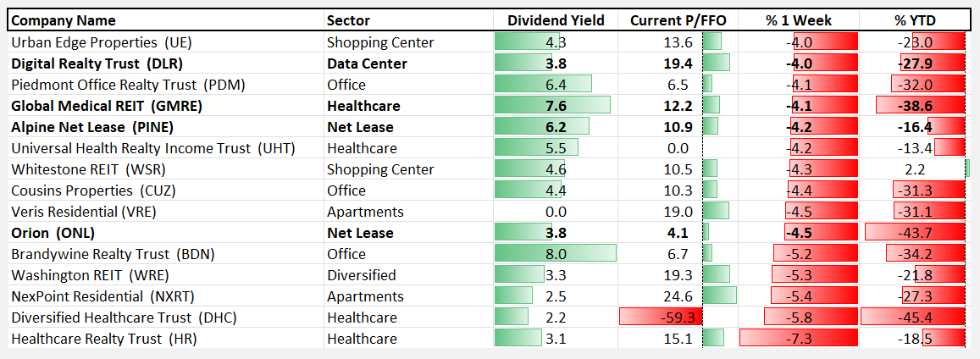This screenshot has height=359, width=980.
Task: Click the Digital Realty Trust (DLR) cell
Action: [97, 64]
